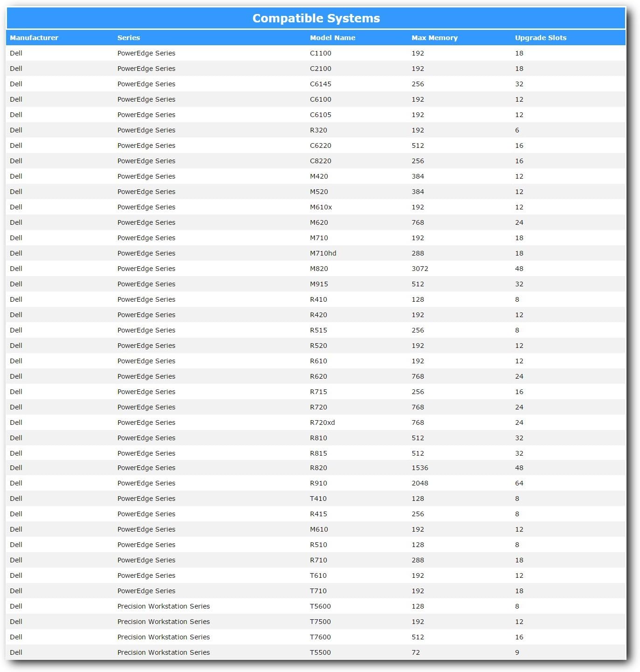Click max memory 1536 in R820 row

pyautogui.click(x=420, y=468)
